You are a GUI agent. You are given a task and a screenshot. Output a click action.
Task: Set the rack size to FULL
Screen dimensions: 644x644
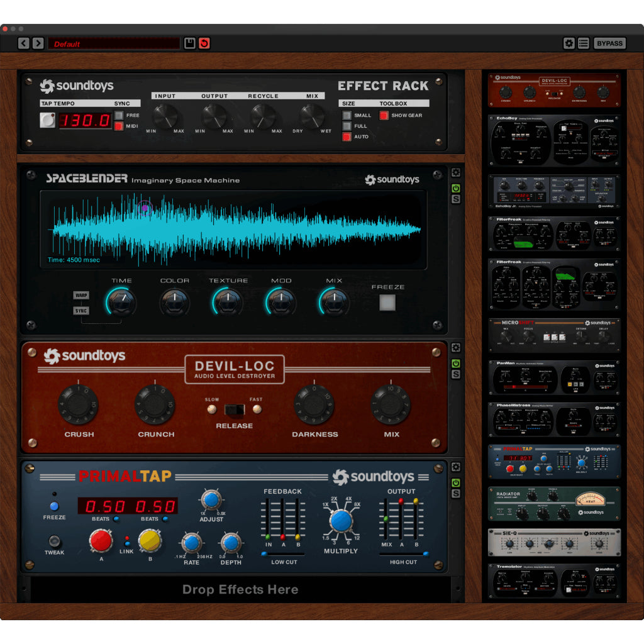347,125
